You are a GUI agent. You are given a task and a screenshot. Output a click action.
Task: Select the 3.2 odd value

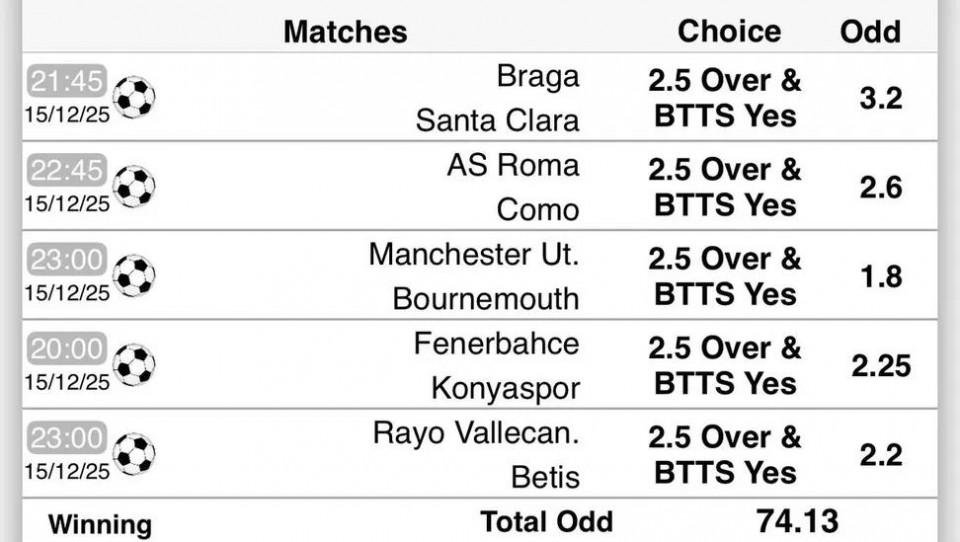(880, 98)
